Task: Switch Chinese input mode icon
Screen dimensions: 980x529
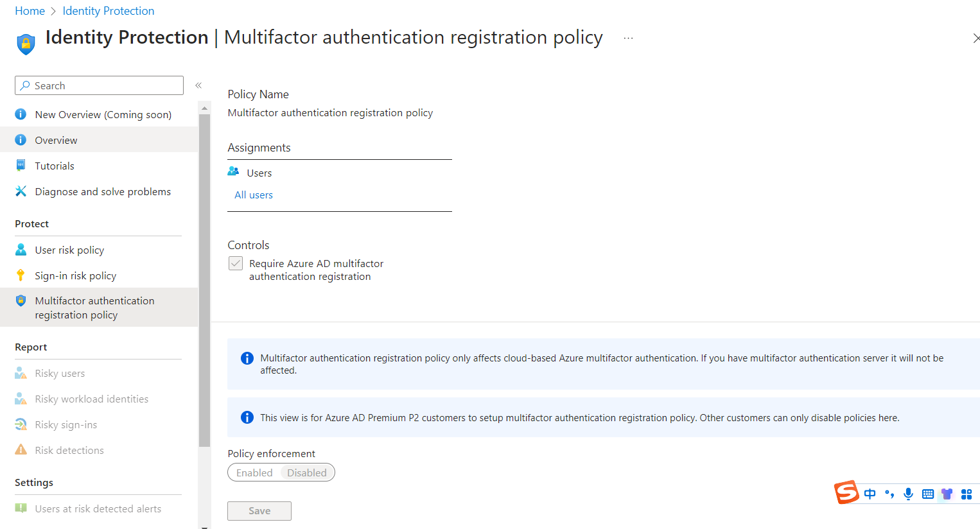Action: (x=870, y=494)
